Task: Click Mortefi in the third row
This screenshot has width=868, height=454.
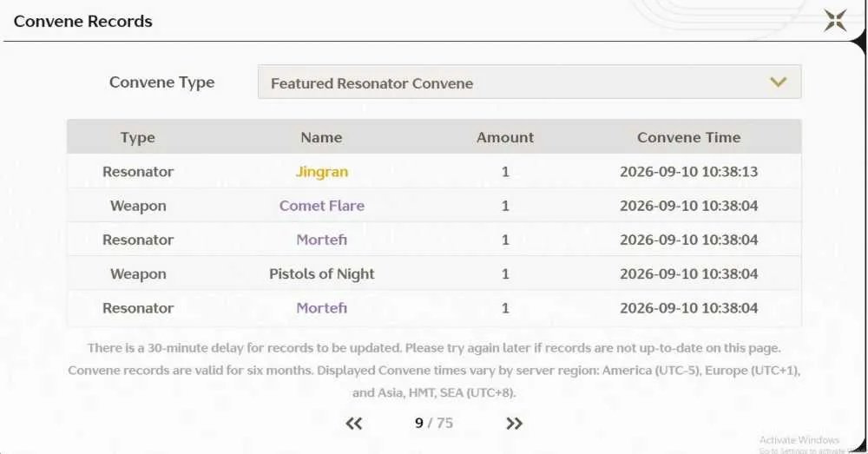Action: click(x=322, y=240)
